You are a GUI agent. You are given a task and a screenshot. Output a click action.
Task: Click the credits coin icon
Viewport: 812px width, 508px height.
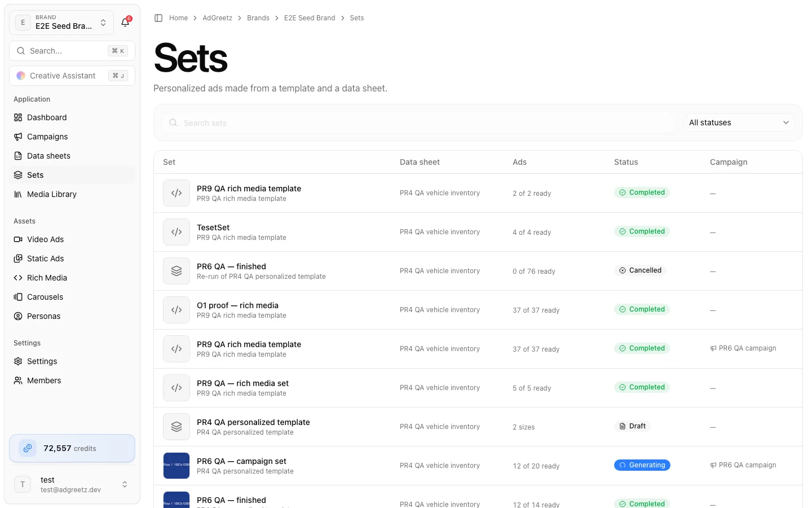[x=28, y=448]
